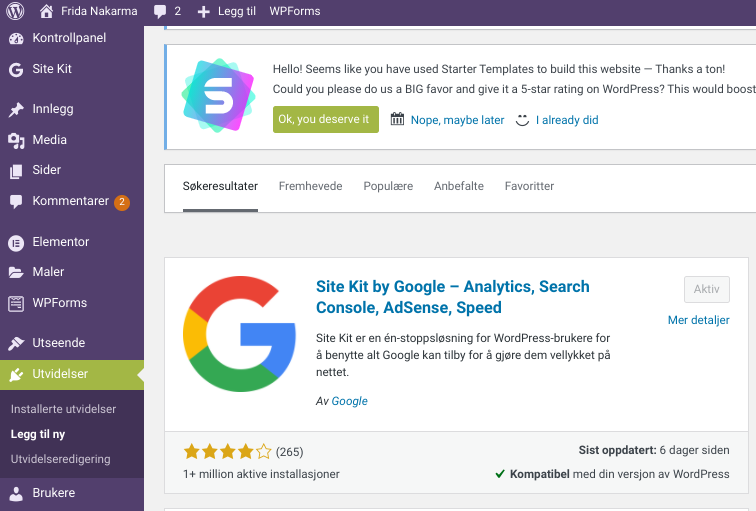Click 'I already did' link
756x511 pixels.
(x=567, y=120)
